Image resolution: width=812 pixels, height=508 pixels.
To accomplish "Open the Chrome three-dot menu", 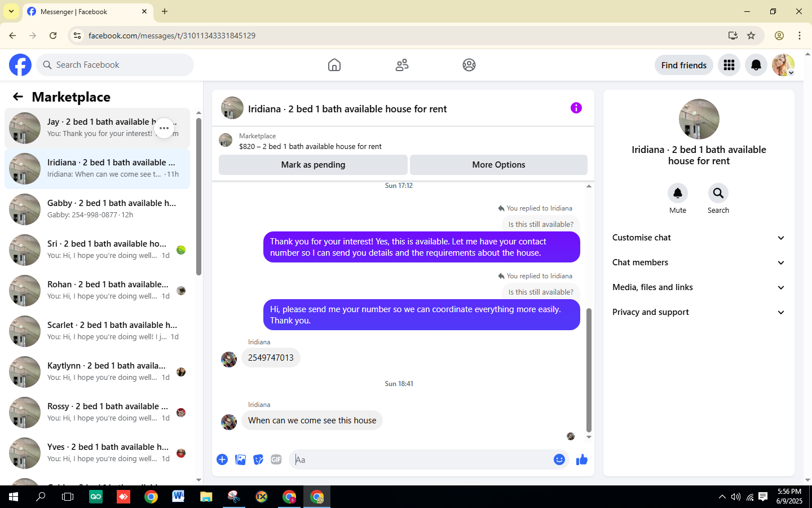I will [800, 36].
